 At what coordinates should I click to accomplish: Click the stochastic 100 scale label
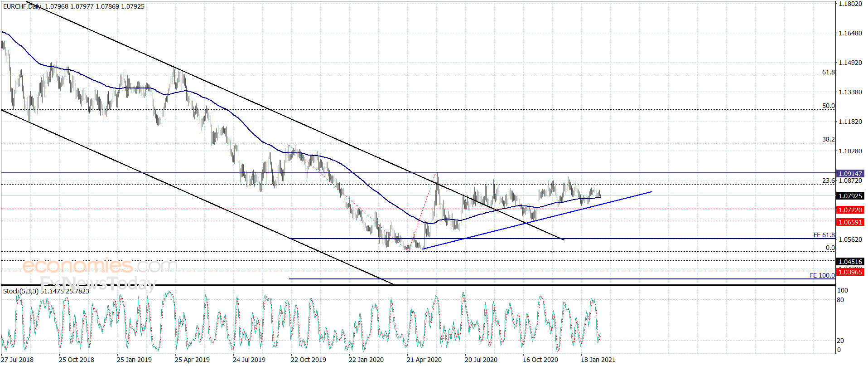tap(843, 290)
